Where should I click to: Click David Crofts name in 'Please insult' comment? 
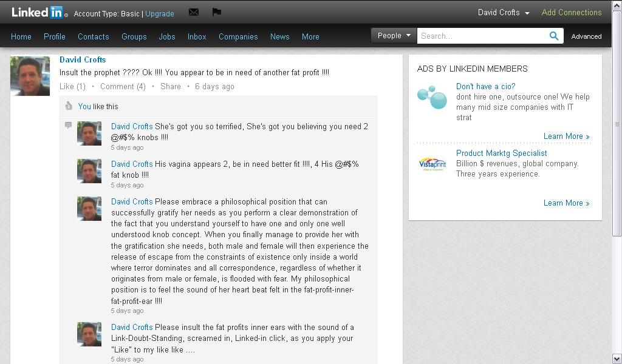coord(132,327)
